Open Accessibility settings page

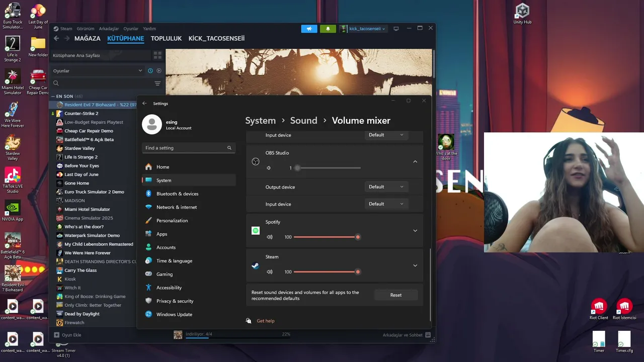[x=189, y=288]
